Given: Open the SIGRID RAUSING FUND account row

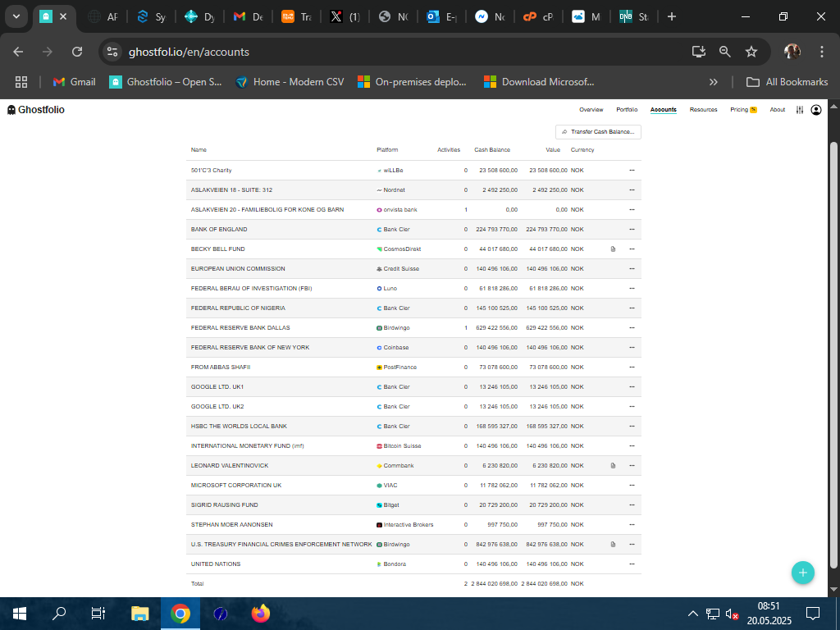Looking at the screenshot, I should click(x=413, y=505).
